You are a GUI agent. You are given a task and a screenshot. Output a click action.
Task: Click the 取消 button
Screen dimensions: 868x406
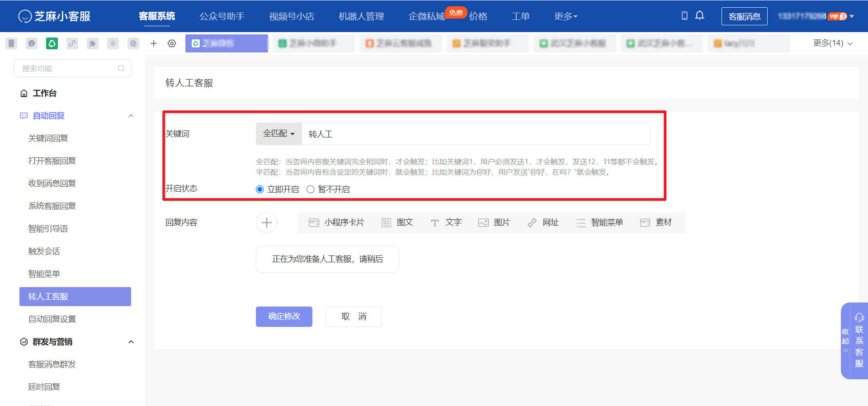(354, 316)
